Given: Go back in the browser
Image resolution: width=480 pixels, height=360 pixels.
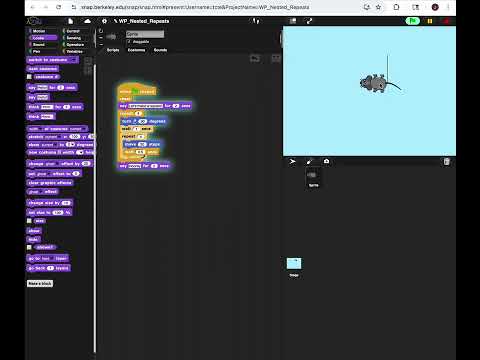Looking at the screenshot, I should (x=33, y=7).
